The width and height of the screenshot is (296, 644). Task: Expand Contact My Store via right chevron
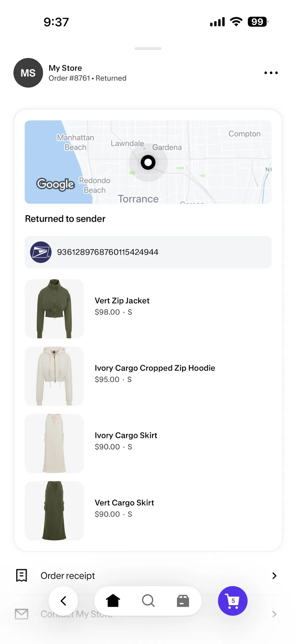(x=274, y=614)
